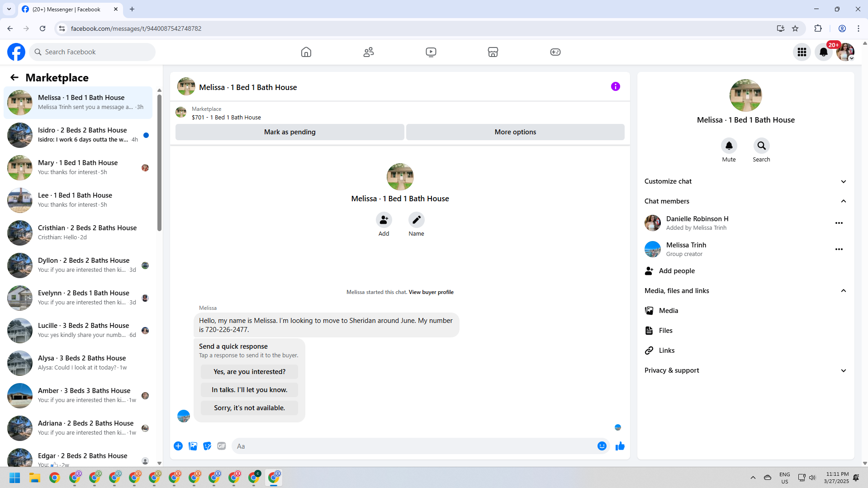Open the Amber 3 Beds 3 Baths conversation

(78, 395)
